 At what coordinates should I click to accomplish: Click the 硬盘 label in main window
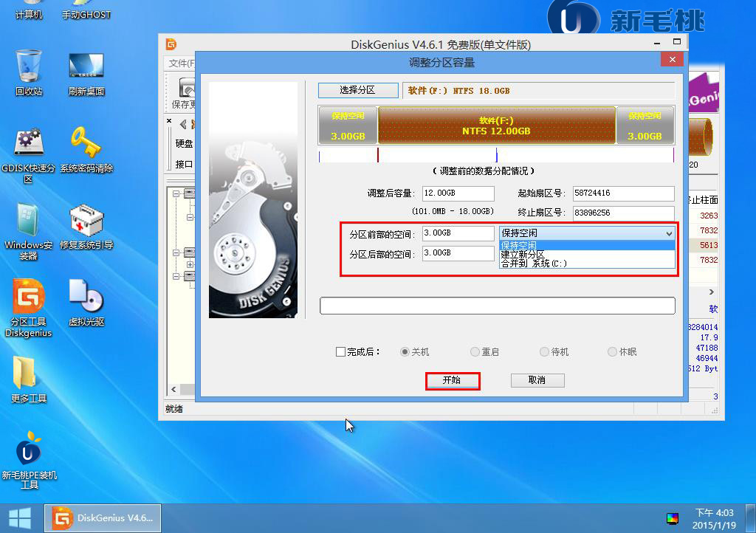(184, 144)
